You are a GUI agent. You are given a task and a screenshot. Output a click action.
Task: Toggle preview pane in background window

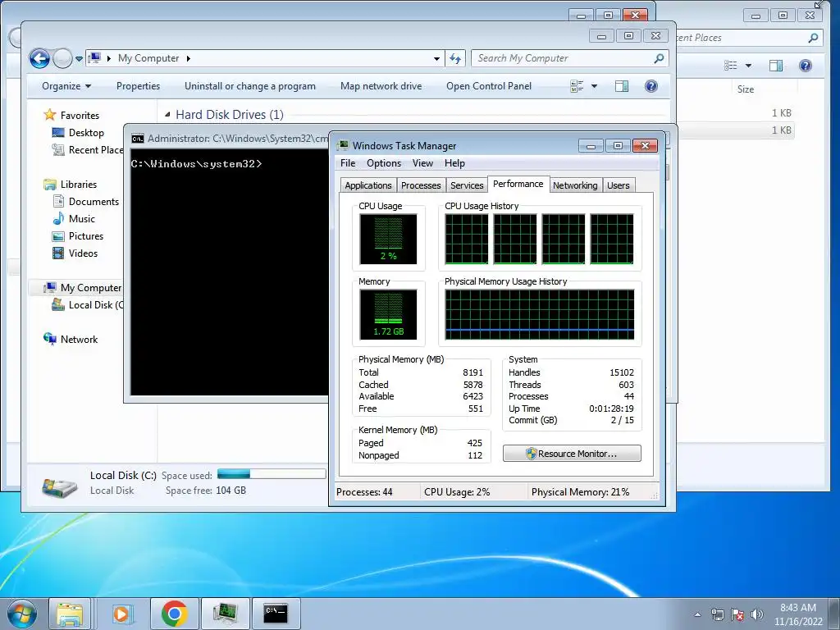776,66
